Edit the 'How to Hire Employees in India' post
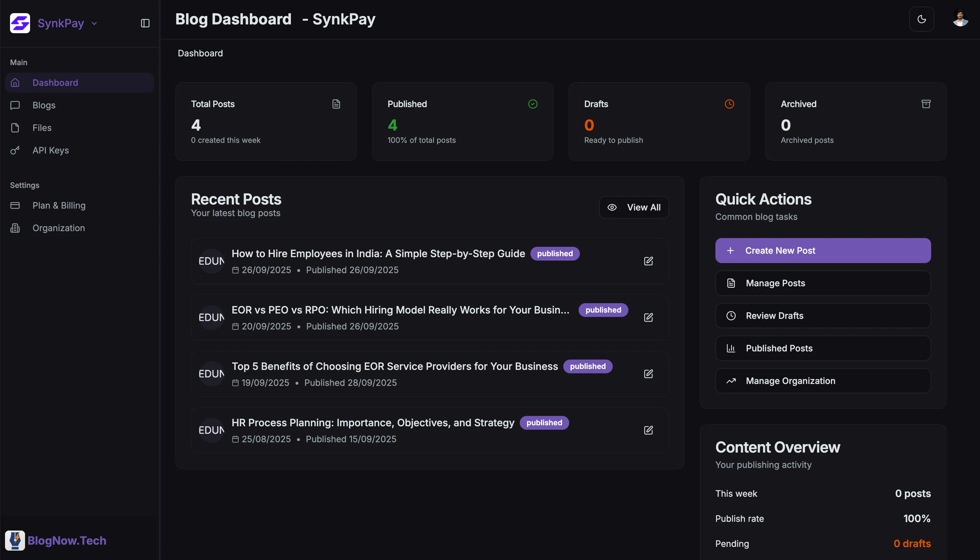Viewport: 980px width, 560px height. [x=649, y=261]
